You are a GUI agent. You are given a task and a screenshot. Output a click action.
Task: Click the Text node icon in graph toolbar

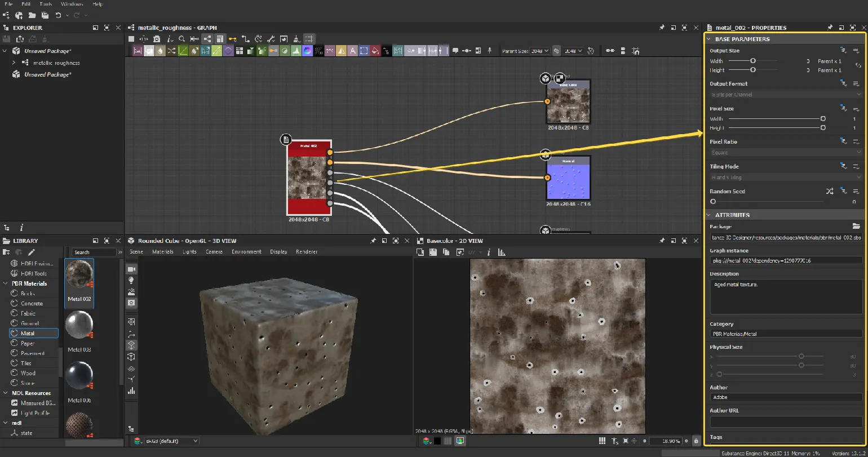click(353, 51)
